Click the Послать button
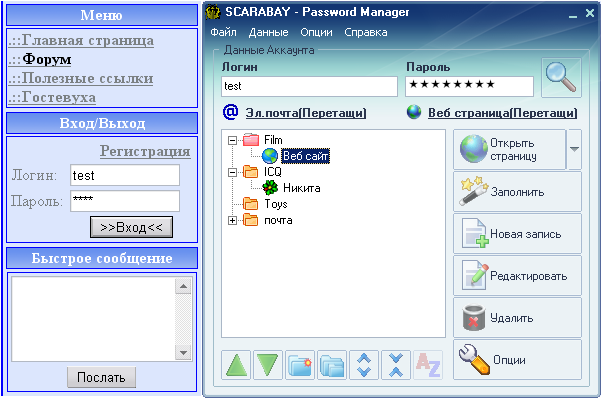601x398 pixels. 101,377
